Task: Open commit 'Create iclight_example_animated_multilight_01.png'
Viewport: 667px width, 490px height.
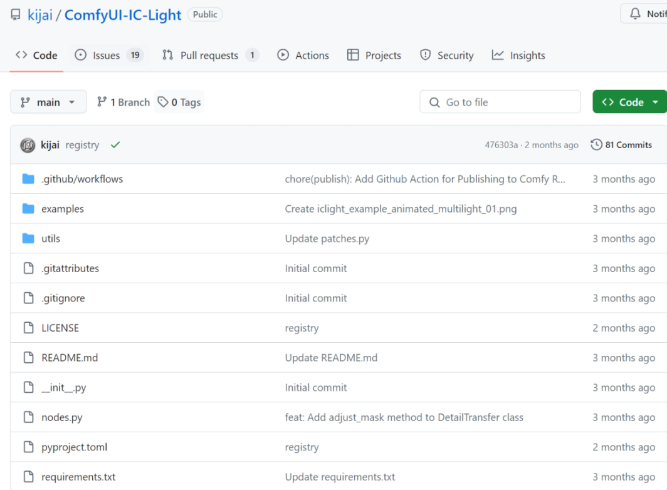Action: click(x=401, y=209)
